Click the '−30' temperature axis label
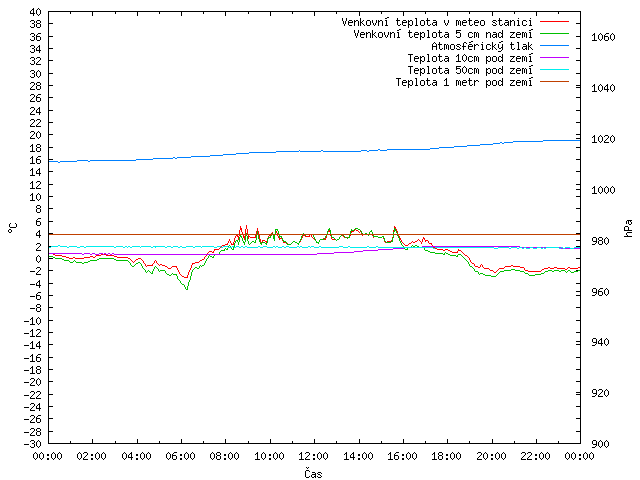 pos(33,444)
